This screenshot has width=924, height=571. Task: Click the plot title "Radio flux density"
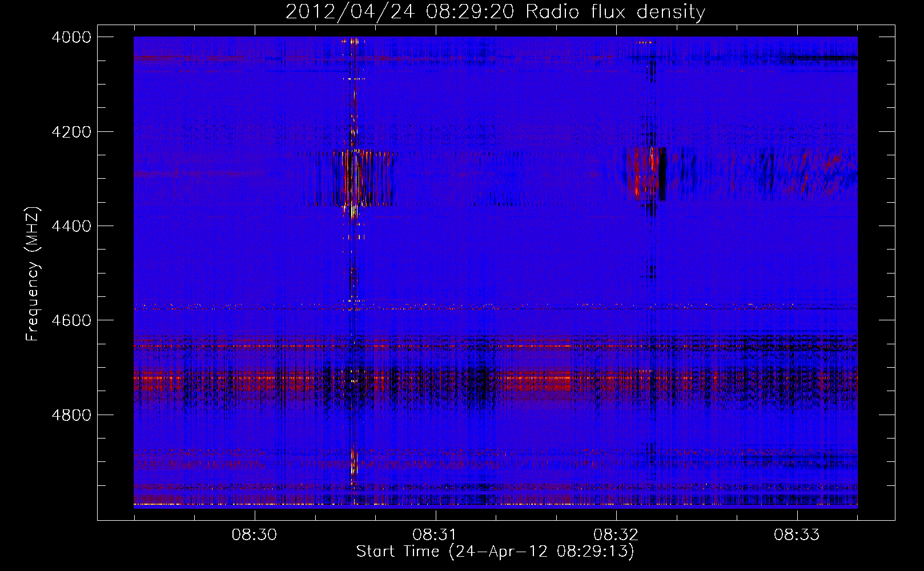pos(615,12)
